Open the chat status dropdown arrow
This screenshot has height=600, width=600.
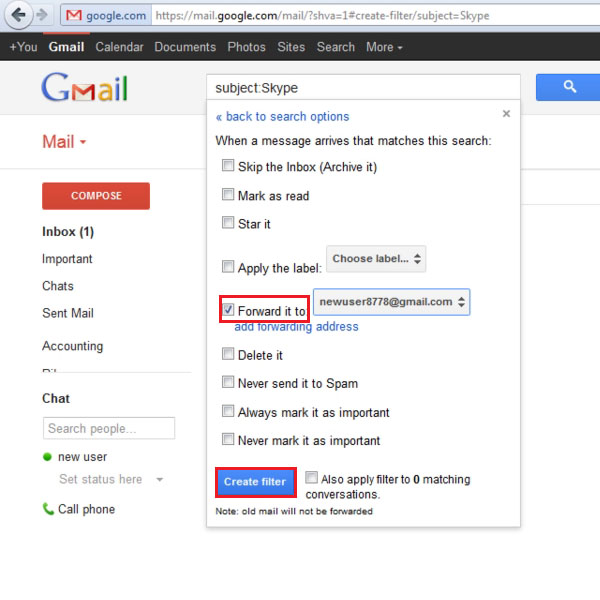160,479
